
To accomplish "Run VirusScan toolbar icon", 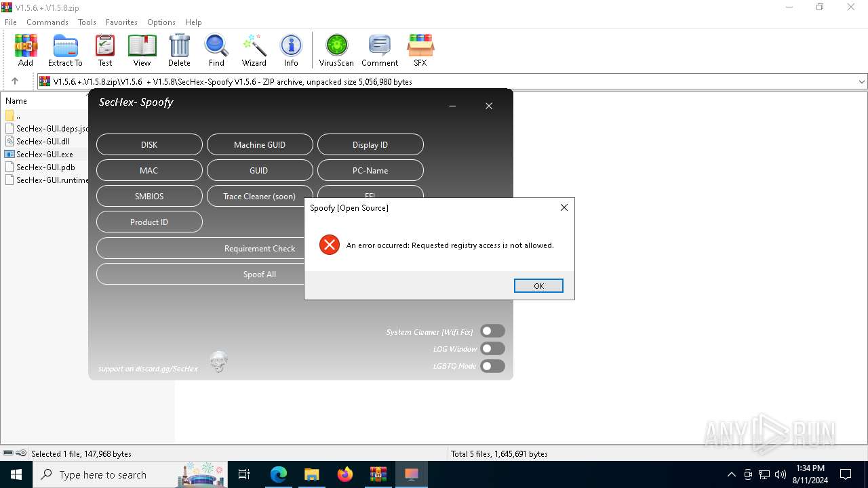I will pos(336,50).
